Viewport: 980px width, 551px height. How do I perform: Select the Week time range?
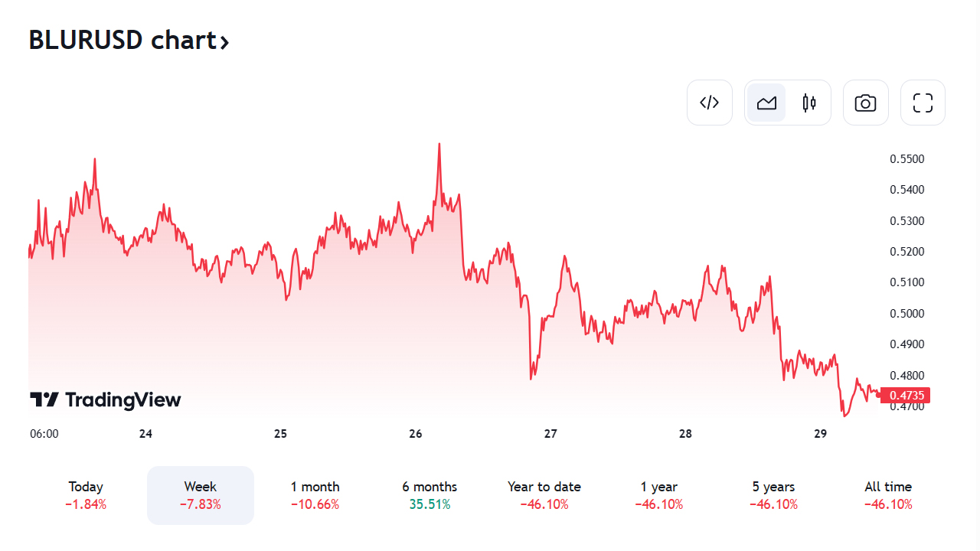[201, 495]
